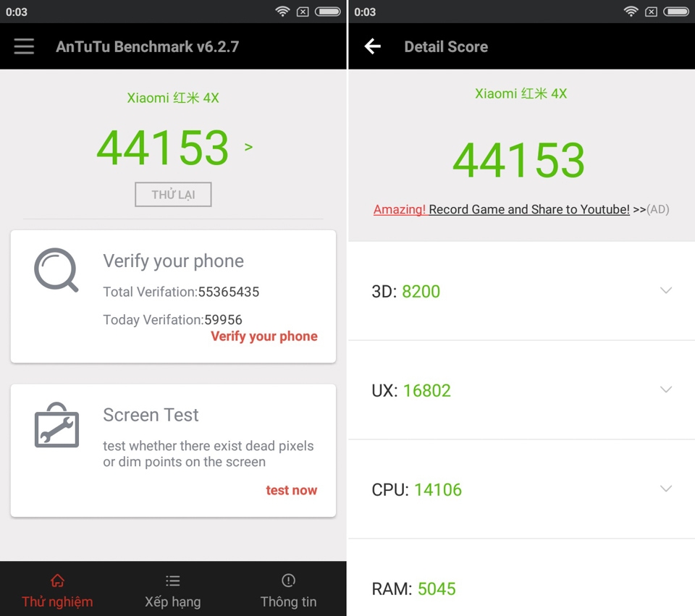Click the Detail Score title text
The width and height of the screenshot is (695, 616).
[x=446, y=46]
